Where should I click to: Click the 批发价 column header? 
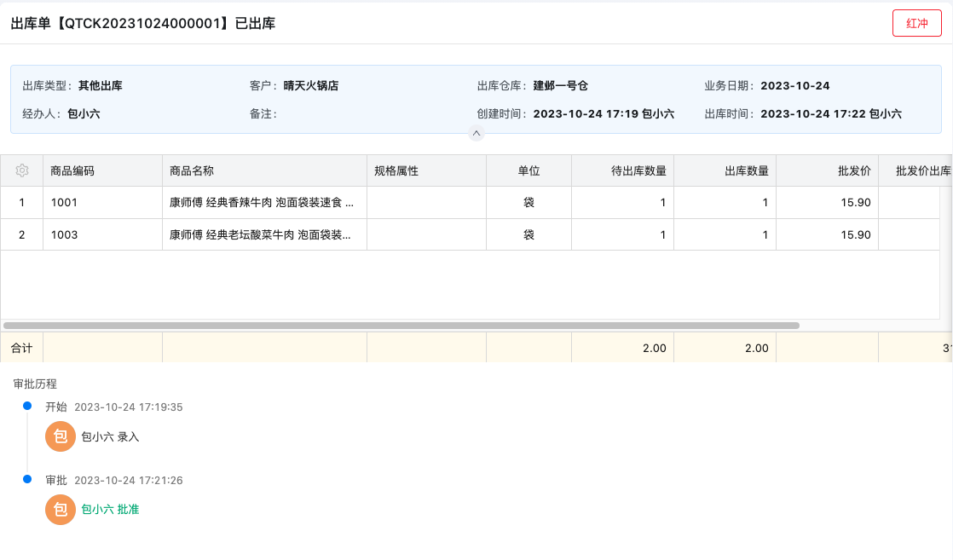click(854, 170)
